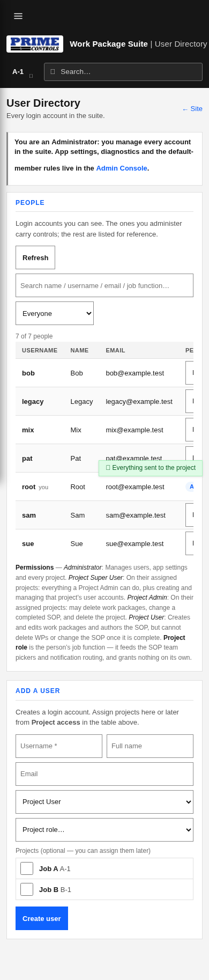Go back via the Site link

(192, 109)
